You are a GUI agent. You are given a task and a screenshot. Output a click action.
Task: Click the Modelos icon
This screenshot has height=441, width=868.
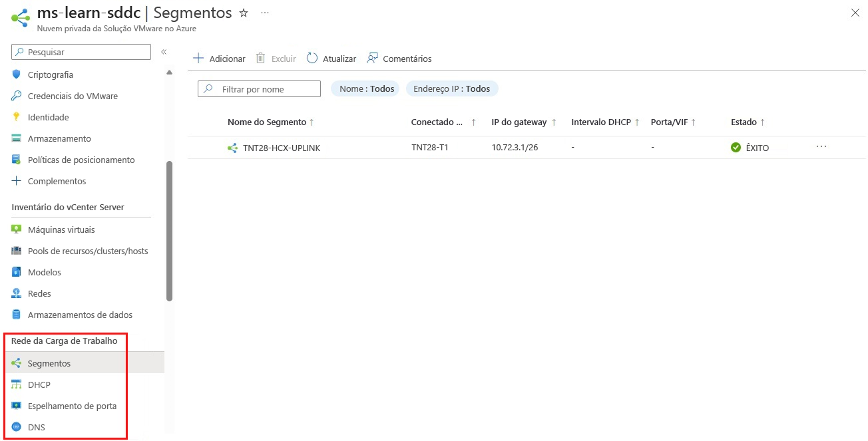click(x=17, y=272)
